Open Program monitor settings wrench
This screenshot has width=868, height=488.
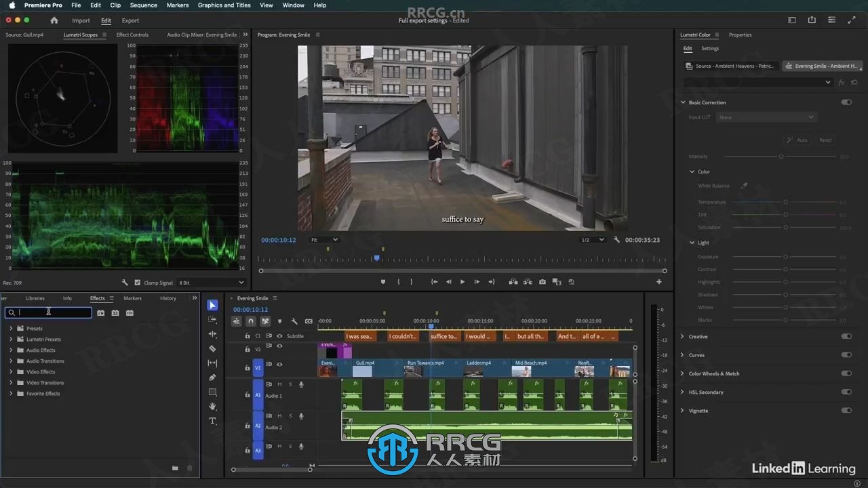click(616, 240)
